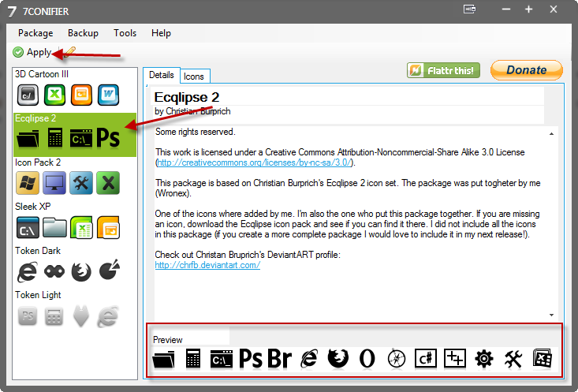Click the 3D Cartoon III Excel icon
The height and width of the screenshot is (392, 578).
coord(54,95)
